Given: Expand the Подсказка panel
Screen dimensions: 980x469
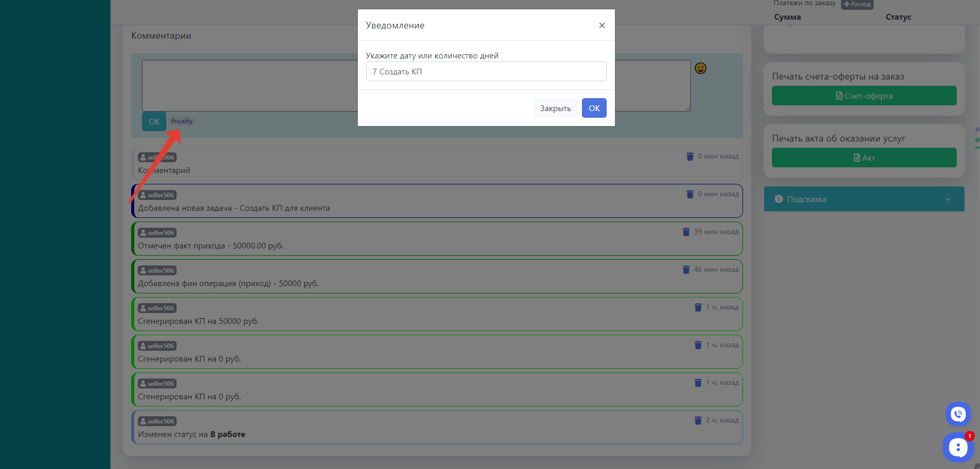Looking at the screenshot, I should pyautogui.click(x=864, y=199).
